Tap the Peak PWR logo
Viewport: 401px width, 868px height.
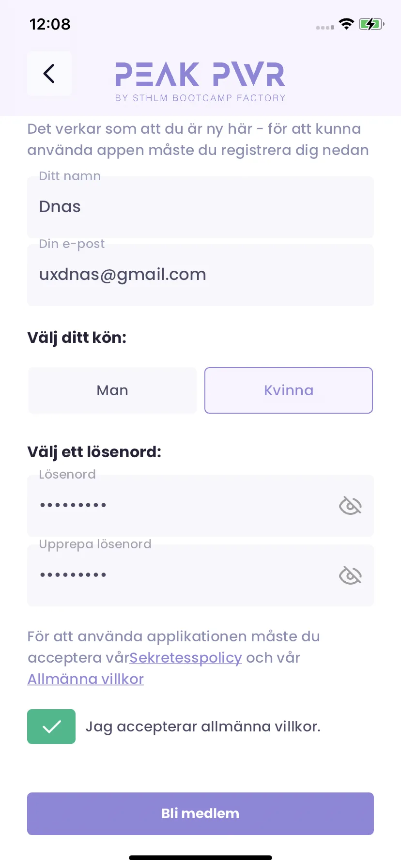(200, 81)
